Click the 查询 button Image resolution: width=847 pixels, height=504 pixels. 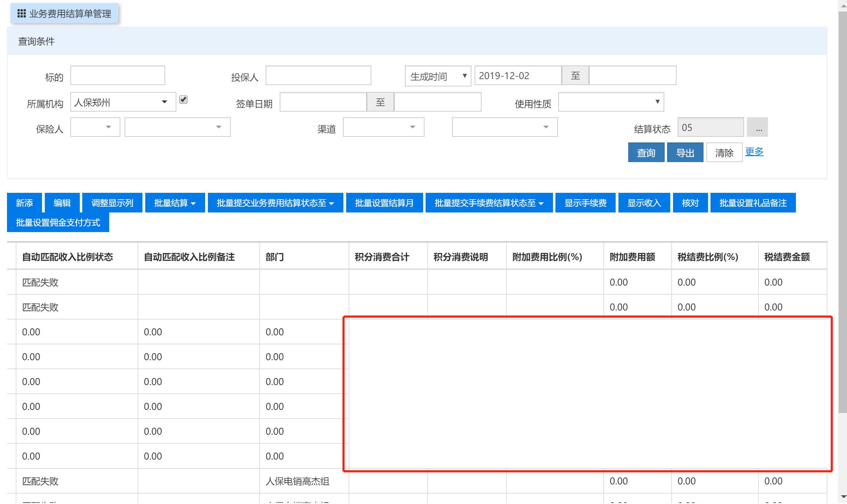click(646, 153)
